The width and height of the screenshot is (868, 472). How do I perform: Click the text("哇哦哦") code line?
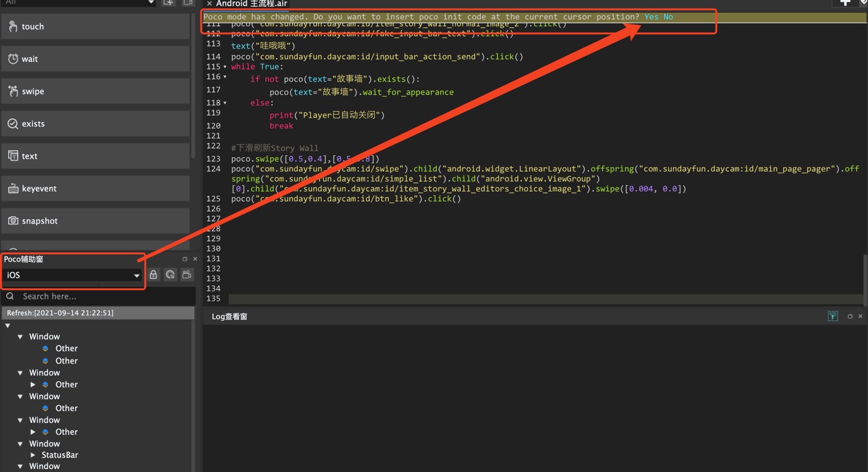pyautogui.click(x=263, y=46)
